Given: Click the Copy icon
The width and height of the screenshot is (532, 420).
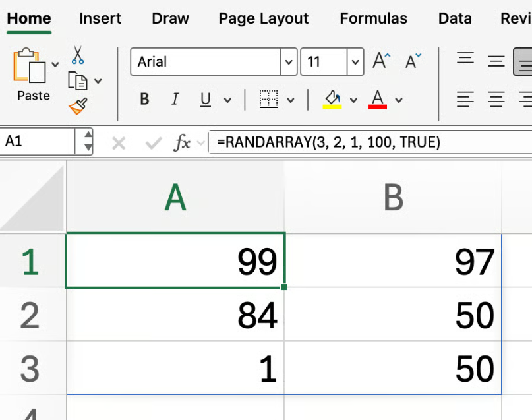Looking at the screenshot, I should pyautogui.click(x=77, y=79).
